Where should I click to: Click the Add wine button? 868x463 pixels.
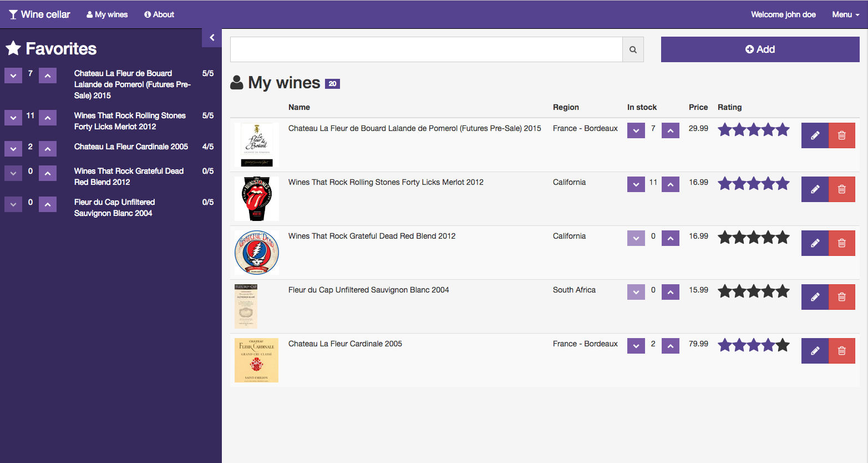(x=760, y=49)
